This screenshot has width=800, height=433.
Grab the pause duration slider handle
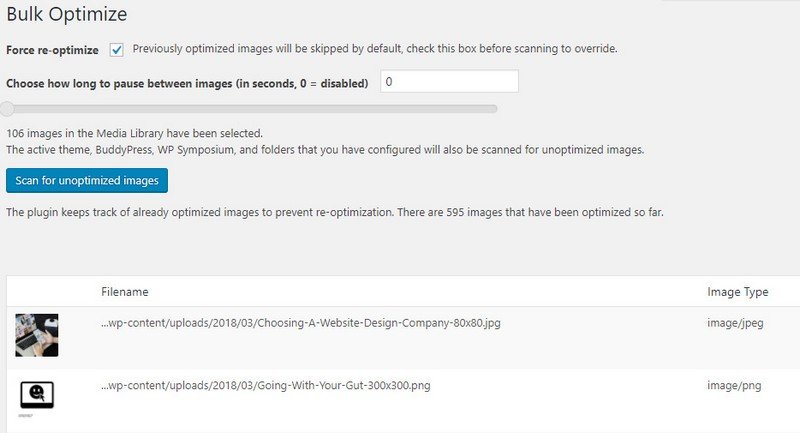[7, 109]
